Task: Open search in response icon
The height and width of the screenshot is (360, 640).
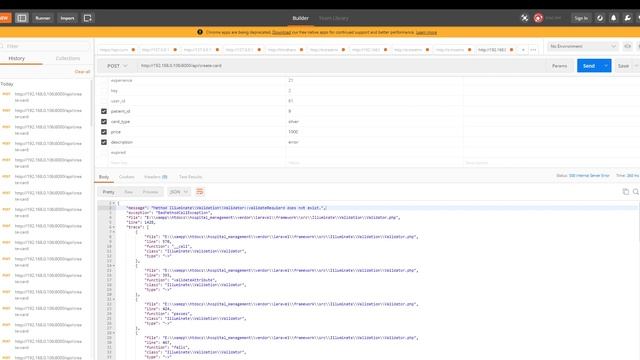Action: point(636,191)
